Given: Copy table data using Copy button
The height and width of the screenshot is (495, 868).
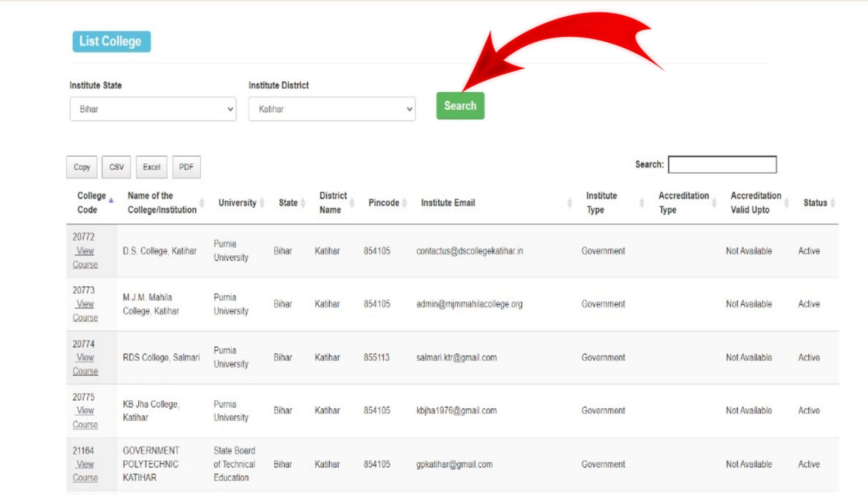Looking at the screenshot, I should click(82, 167).
